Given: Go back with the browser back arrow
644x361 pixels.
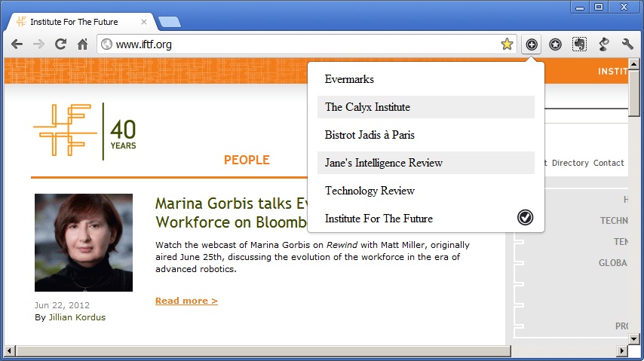Looking at the screenshot, I should pyautogui.click(x=17, y=44).
